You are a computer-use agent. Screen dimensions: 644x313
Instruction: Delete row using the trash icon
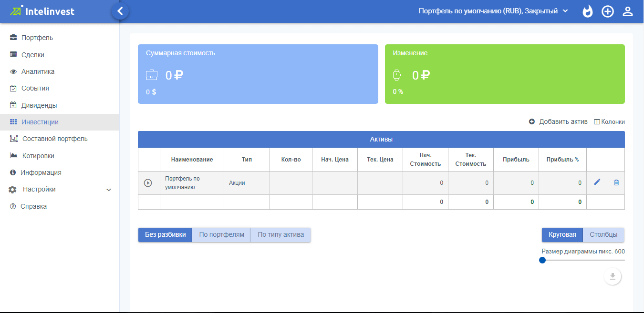point(616,182)
